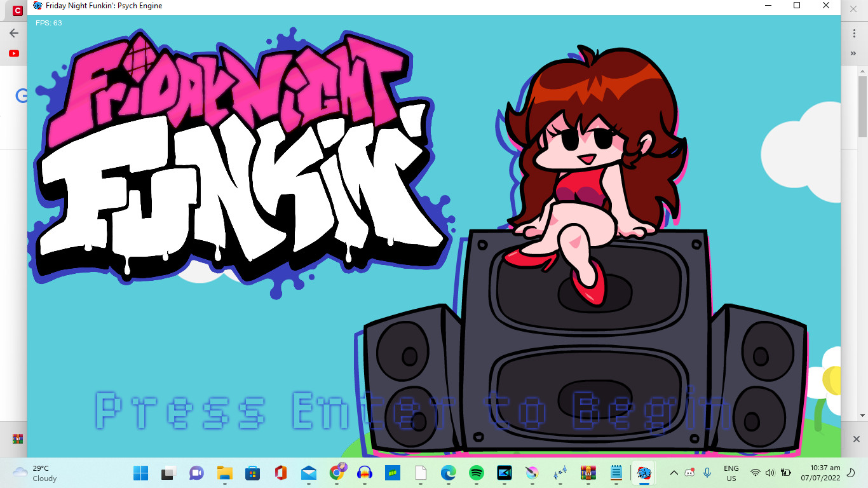Viewport: 868px width, 488px height.
Task: Click the battery status icon
Action: [x=786, y=473]
